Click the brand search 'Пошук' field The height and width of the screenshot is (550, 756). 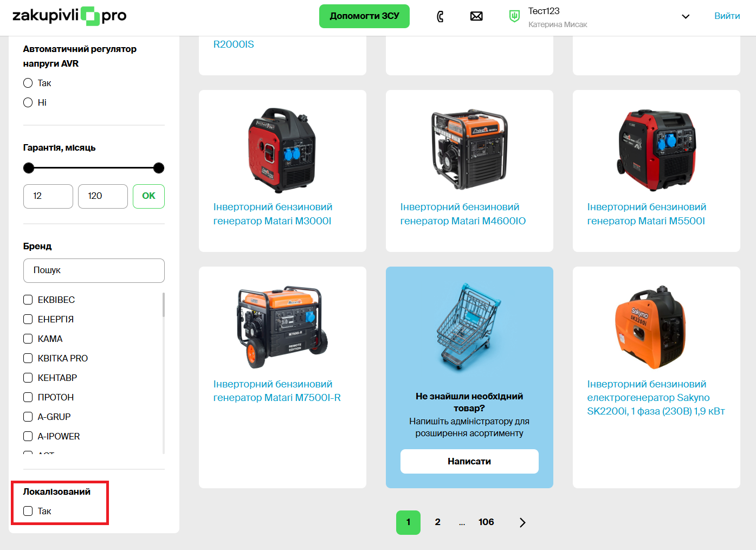[x=94, y=270]
